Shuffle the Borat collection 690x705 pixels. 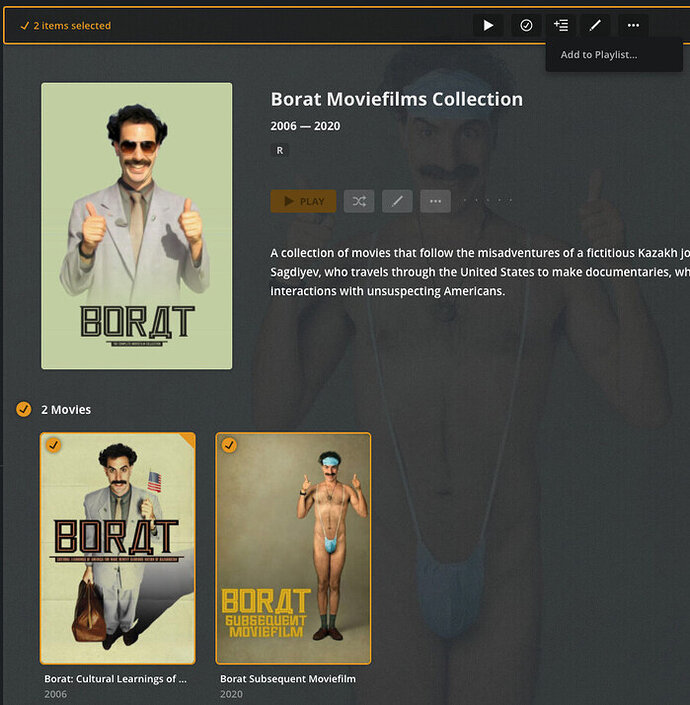point(359,201)
